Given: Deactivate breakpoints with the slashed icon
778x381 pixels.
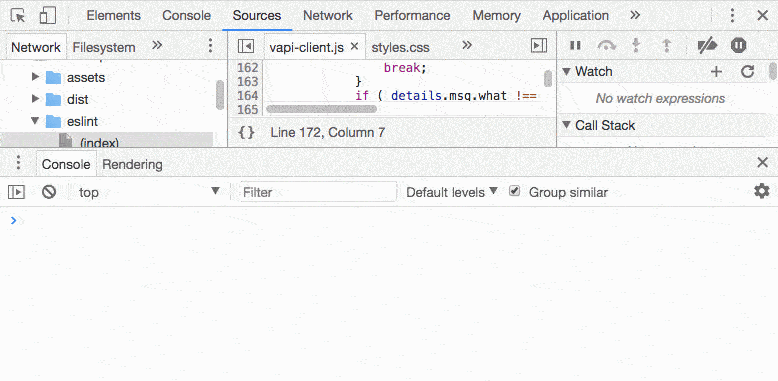Looking at the screenshot, I should click(707, 46).
